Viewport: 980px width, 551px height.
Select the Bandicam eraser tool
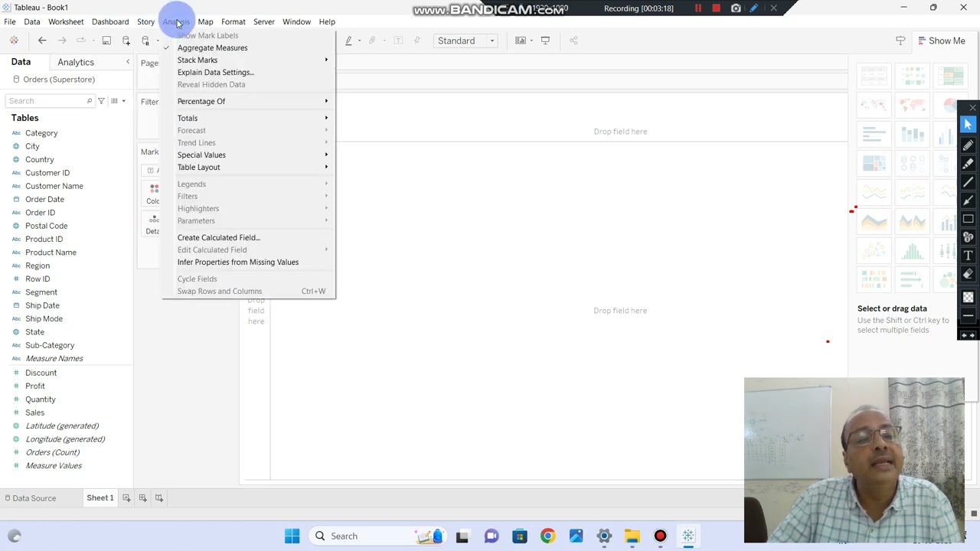click(968, 274)
